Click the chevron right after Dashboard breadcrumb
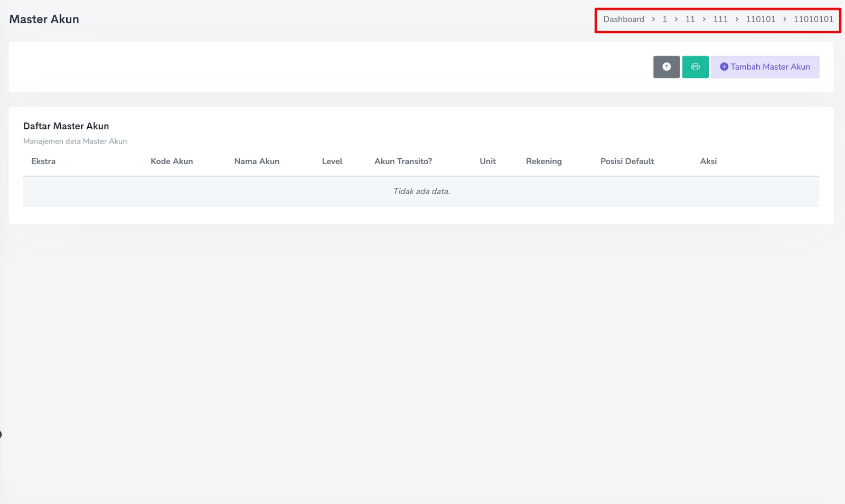 point(653,20)
